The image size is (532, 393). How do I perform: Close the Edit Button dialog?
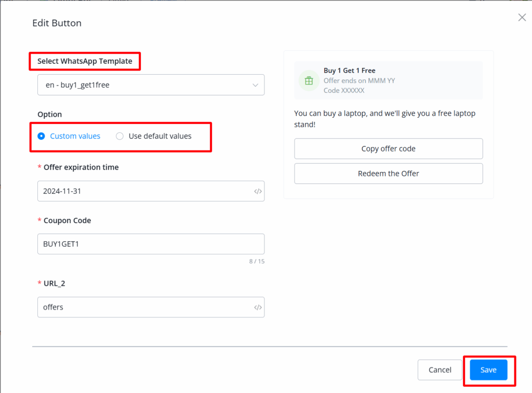click(x=522, y=18)
